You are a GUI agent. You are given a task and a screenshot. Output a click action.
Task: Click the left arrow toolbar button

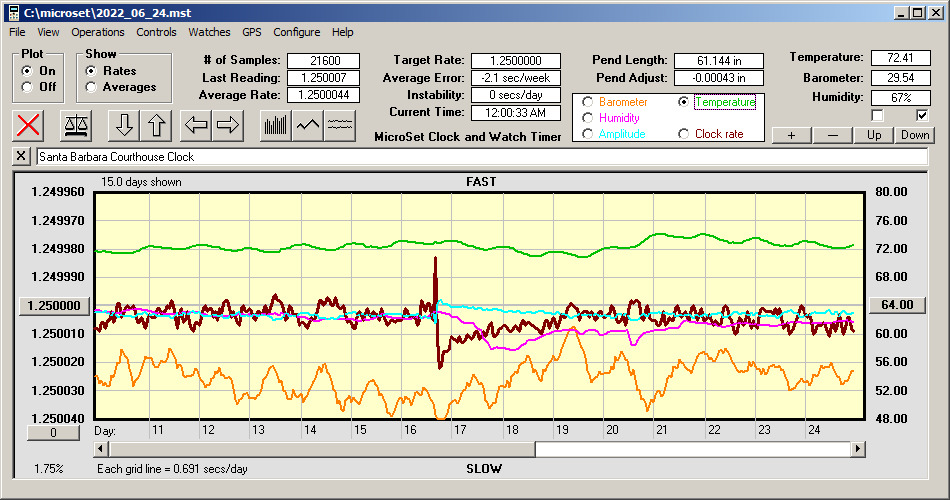point(194,125)
